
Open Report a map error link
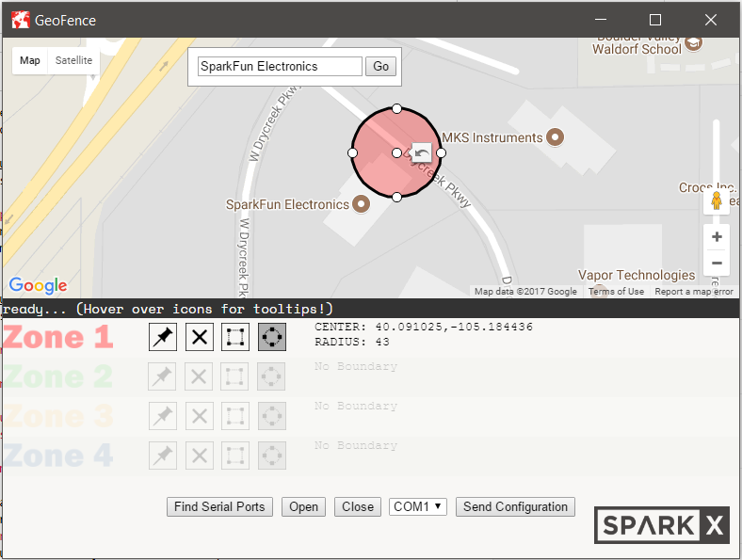tap(694, 292)
